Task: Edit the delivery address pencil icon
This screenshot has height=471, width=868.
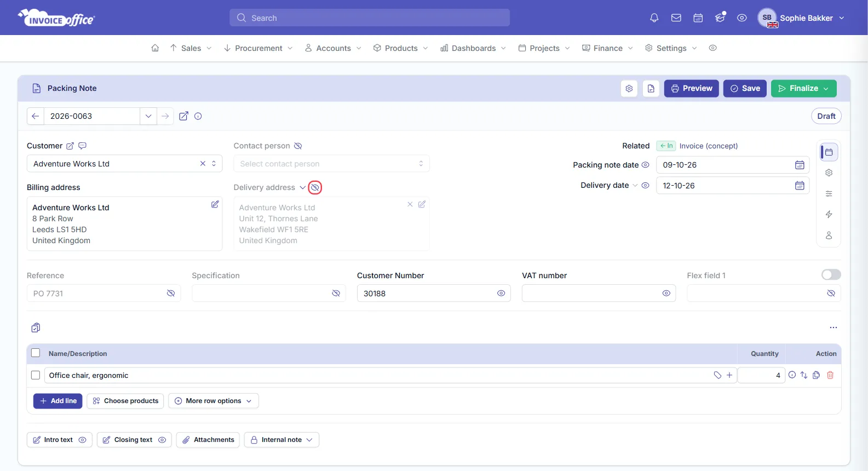Action: (422, 204)
